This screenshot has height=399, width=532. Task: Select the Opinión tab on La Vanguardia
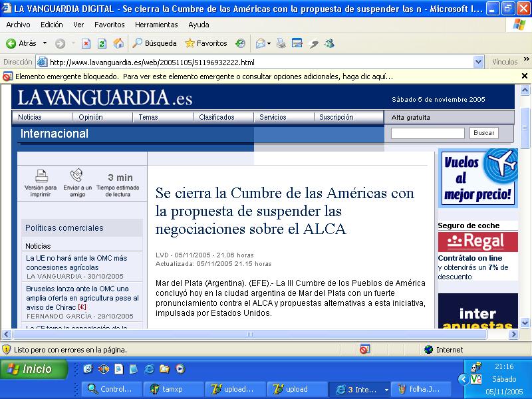coord(90,117)
